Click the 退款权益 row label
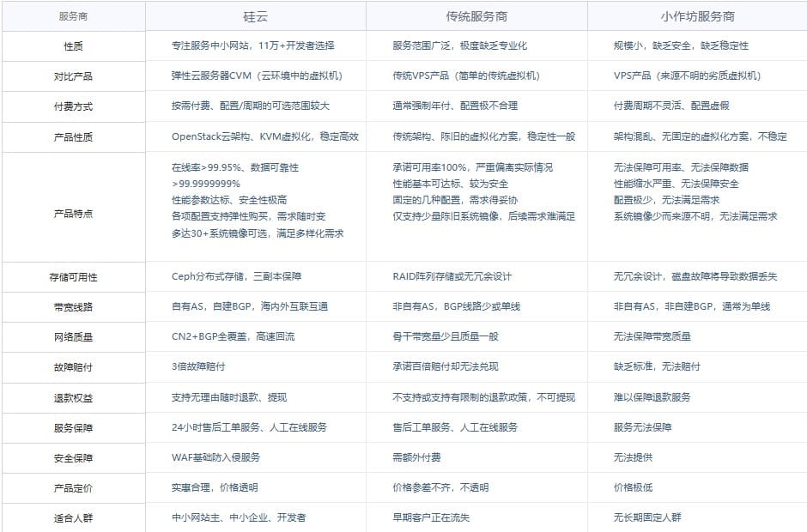 click(x=75, y=396)
